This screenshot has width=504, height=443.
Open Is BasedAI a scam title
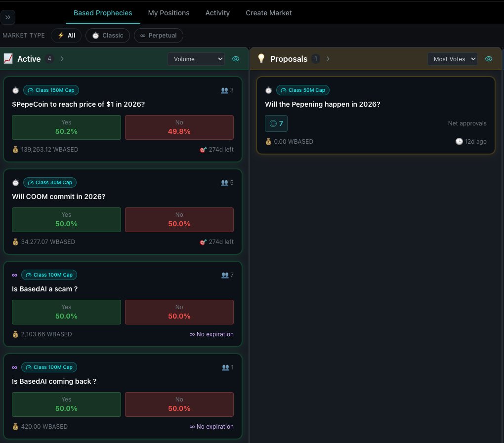pos(44,289)
